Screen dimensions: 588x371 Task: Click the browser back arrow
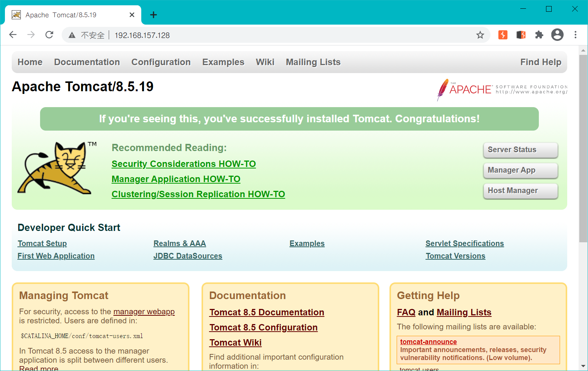tap(13, 35)
